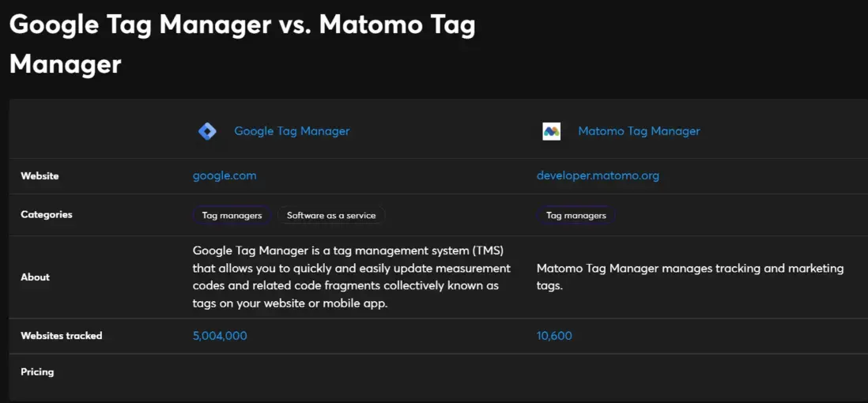Click the Websites tracked row label
This screenshot has height=403, width=868.
(62, 336)
